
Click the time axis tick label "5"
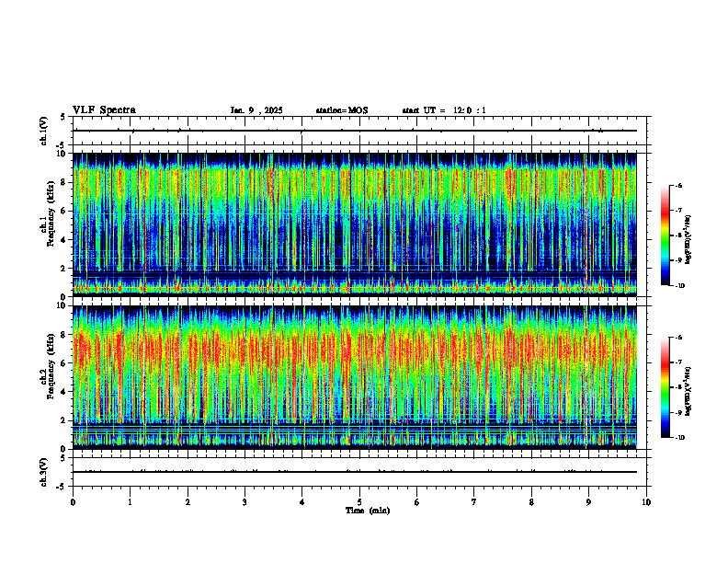click(359, 502)
